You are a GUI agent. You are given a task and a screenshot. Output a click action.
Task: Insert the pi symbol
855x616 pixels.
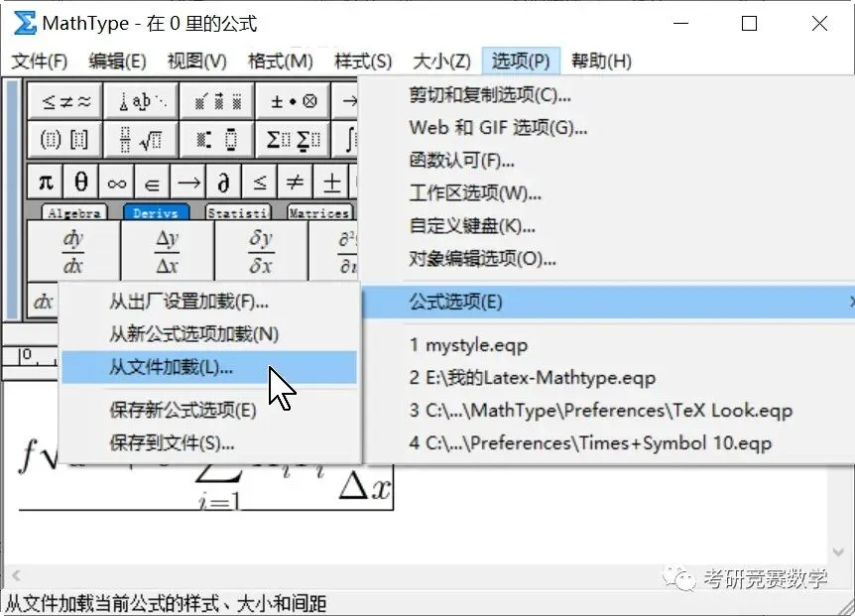[46, 182]
